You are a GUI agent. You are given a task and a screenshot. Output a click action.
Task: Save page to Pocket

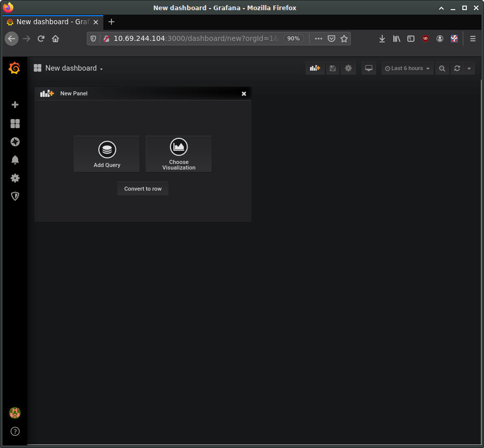tap(332, 39)
